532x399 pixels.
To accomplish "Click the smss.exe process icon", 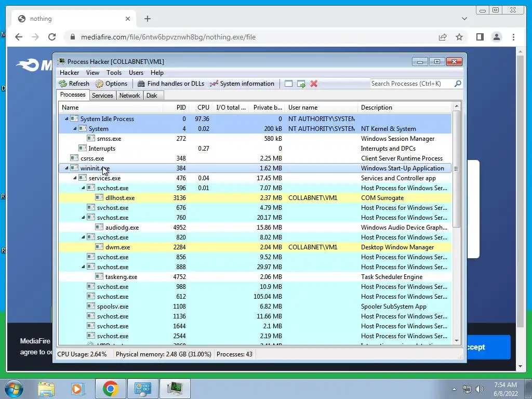I will click(x=90, y=138).
